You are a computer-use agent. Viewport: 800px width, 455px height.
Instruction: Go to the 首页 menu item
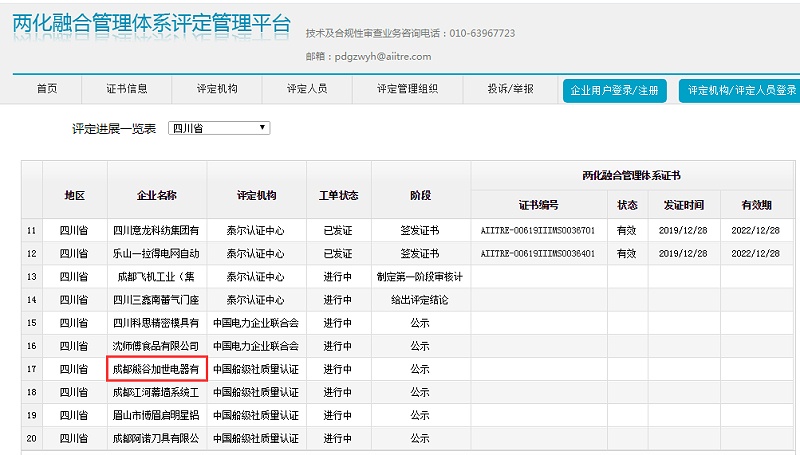click(x=47, y=89)
